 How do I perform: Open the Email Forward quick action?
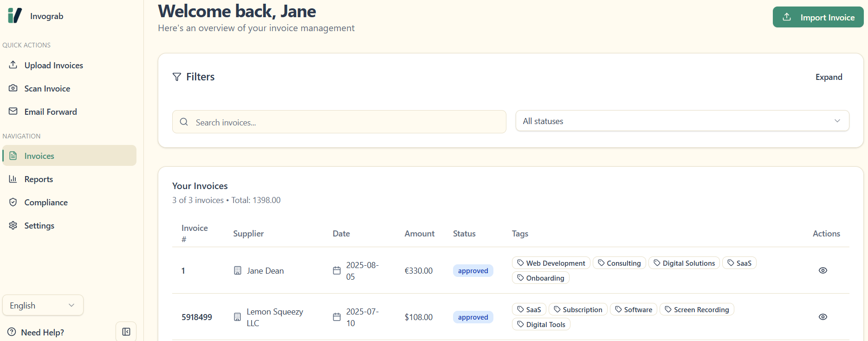(70, 111)
